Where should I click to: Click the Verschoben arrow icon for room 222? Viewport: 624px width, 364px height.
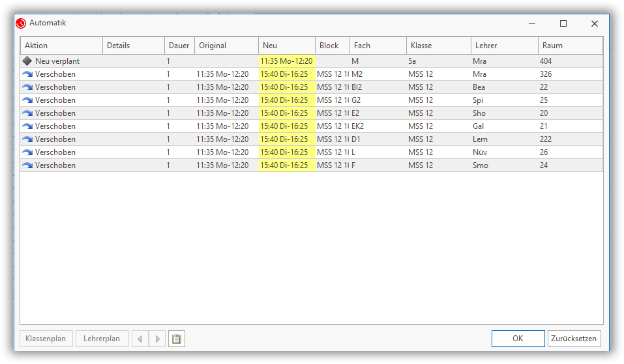[x=27, y=139]
